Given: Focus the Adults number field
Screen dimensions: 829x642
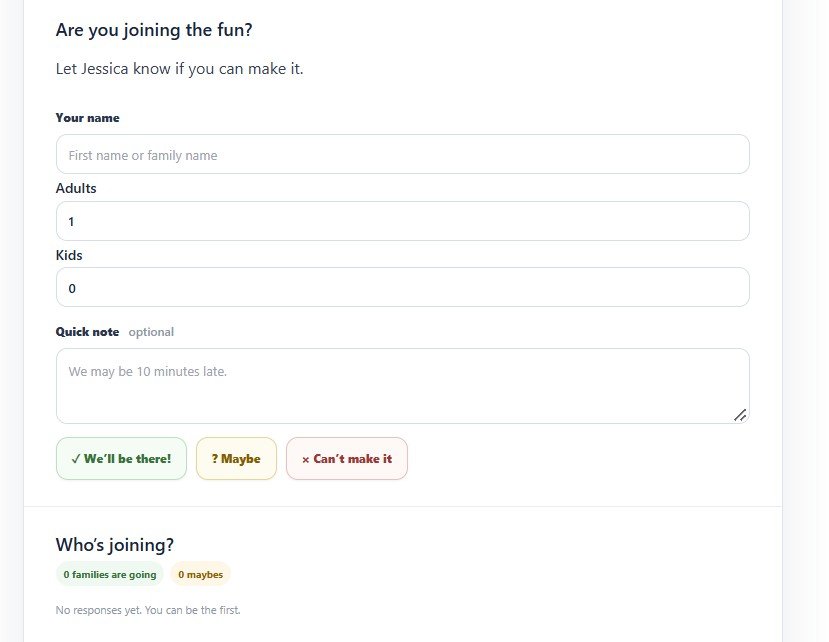Looking at the screenshot, I should pos(402,221).
